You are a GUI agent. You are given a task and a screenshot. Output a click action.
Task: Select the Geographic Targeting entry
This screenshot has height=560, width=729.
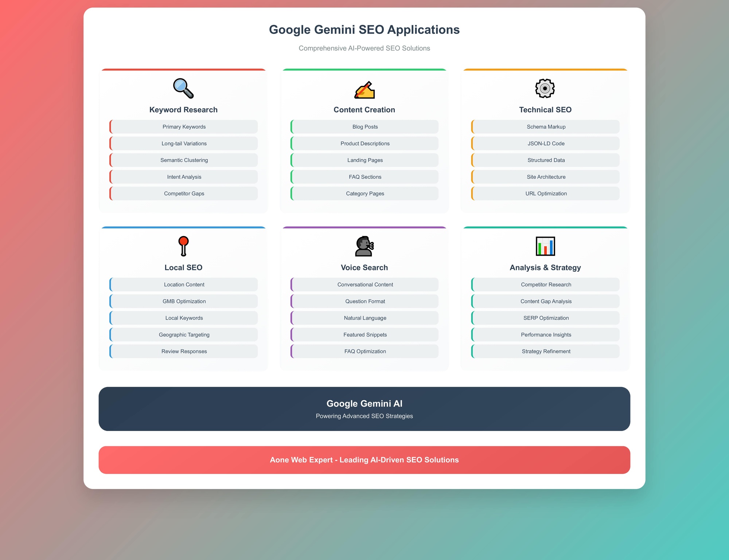pyautogui.click(x=184, y=335)
